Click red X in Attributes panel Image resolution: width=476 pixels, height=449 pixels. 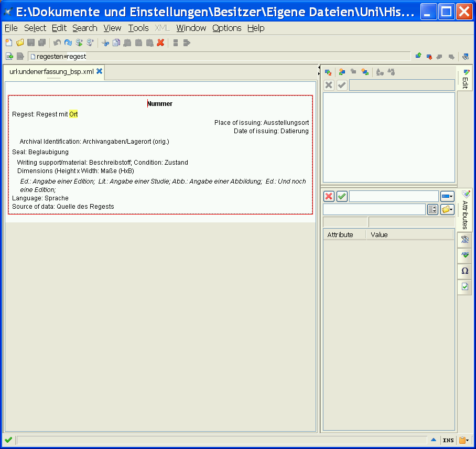(x=329, y=197)
